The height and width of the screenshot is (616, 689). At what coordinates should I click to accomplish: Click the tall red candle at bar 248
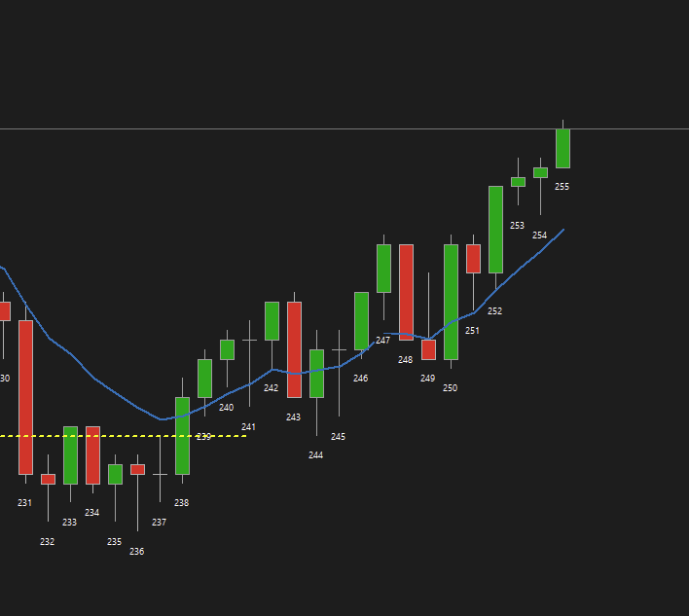click(406, 292)
